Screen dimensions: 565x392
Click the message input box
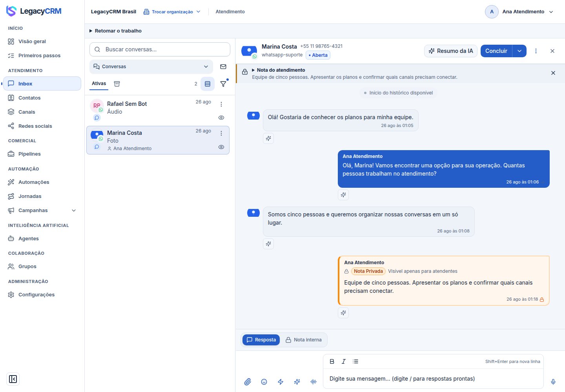[x=433, y=379]
